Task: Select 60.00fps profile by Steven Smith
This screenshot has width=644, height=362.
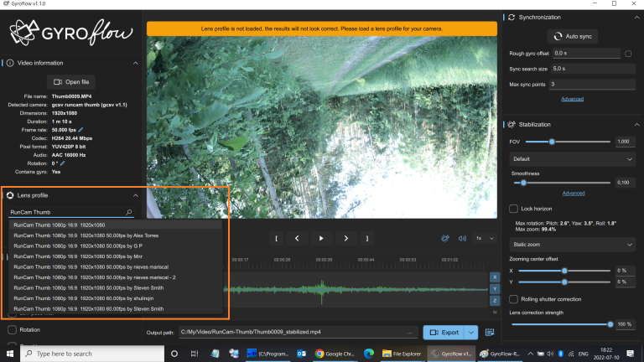Action: point(115,308)
